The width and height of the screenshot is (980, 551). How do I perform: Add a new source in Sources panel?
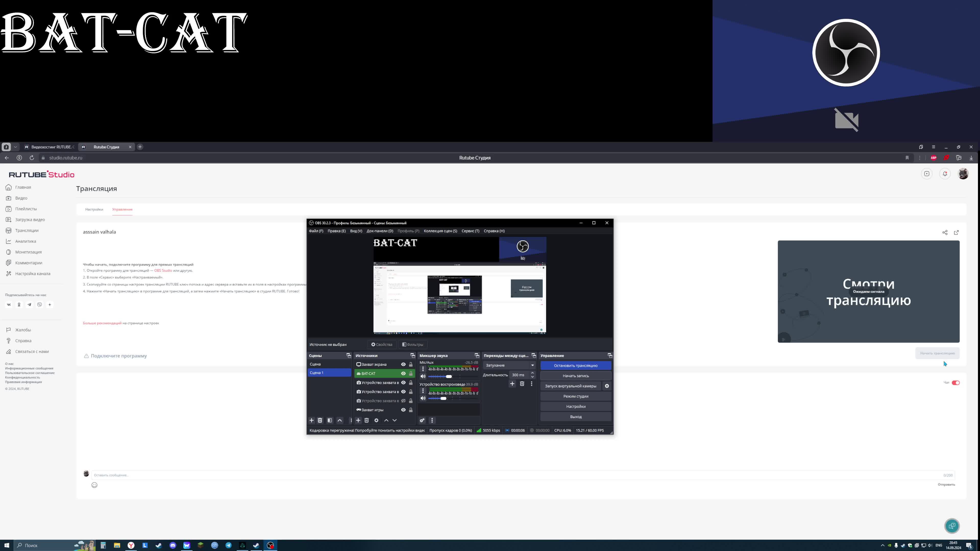(x=358, y=420)
